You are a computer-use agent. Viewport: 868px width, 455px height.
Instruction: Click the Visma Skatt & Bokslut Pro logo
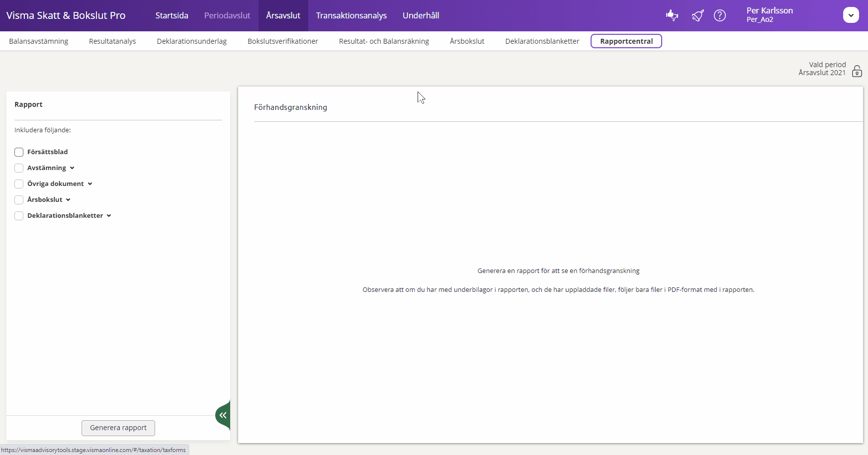click(66, 15)
